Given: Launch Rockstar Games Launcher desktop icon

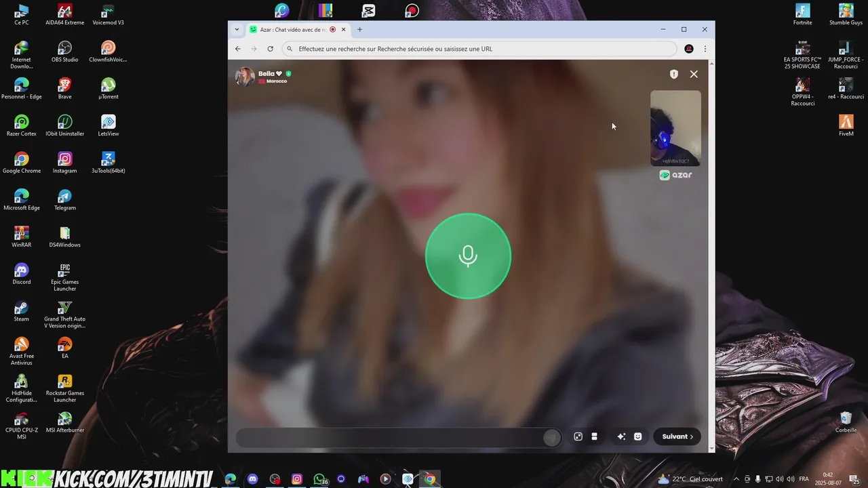Looking at the screenshot, I should [65, 388].
